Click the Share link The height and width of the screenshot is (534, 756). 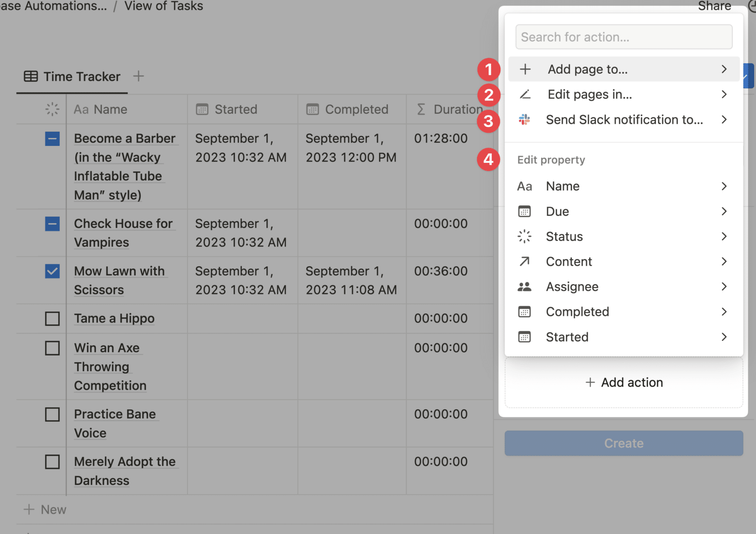tap(714, 6)
